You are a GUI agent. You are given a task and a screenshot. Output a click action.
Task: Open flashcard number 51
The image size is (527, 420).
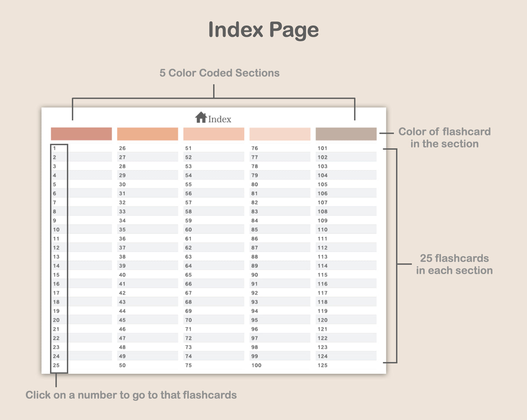[x=188, y=148]
